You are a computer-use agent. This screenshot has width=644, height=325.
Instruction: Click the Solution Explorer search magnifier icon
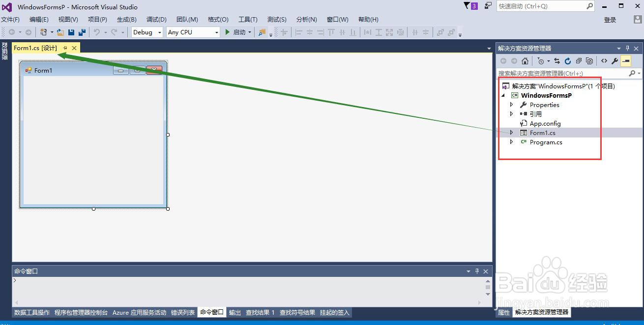click(x=632, y=73)
